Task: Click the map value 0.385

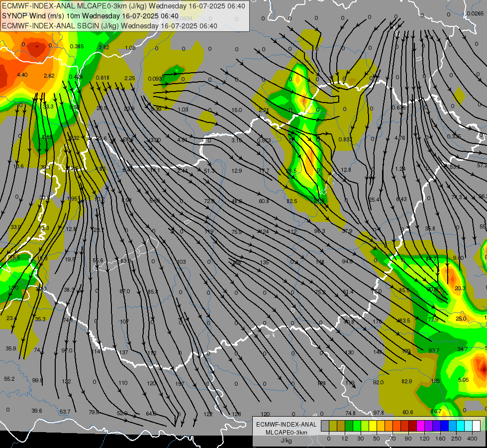Action: pos(77,46)
